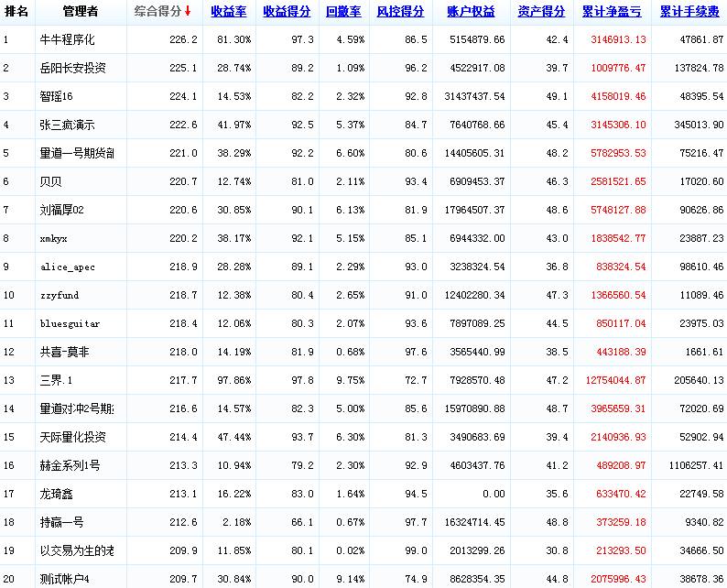Select 赫金系列1号 in the manager list
This screenshot has height=588, width=727.
click(x=70, y=466)
